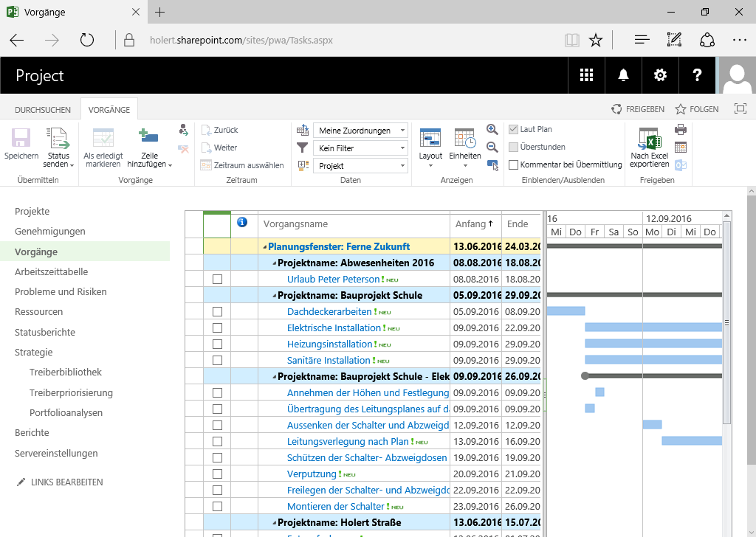
Task: Click the zoom in magnifier icon
Action: 492,129
